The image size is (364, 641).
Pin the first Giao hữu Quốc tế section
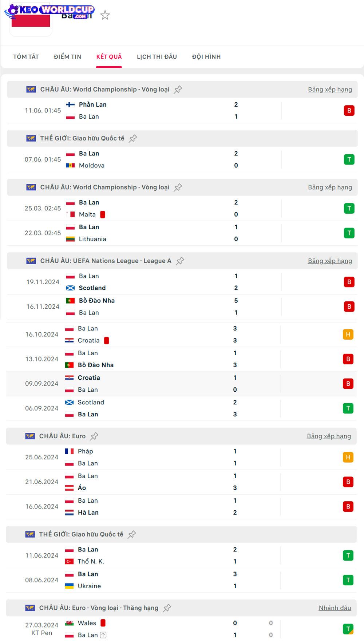tap(133, 138)
